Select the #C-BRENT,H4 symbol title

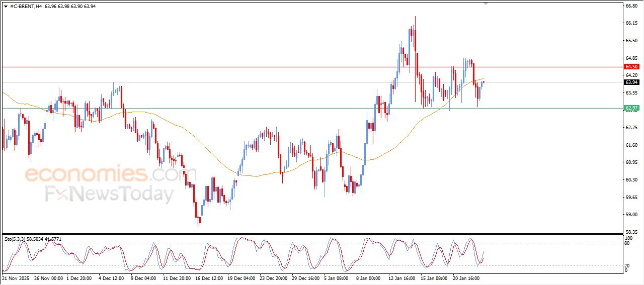click(26, 6)
